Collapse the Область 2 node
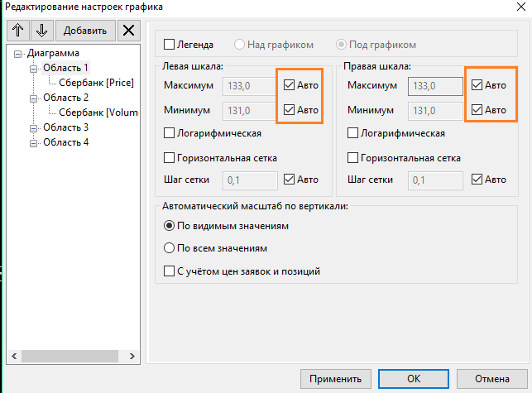The width and height of the screenshot is (532, 393). click(33, 98)
